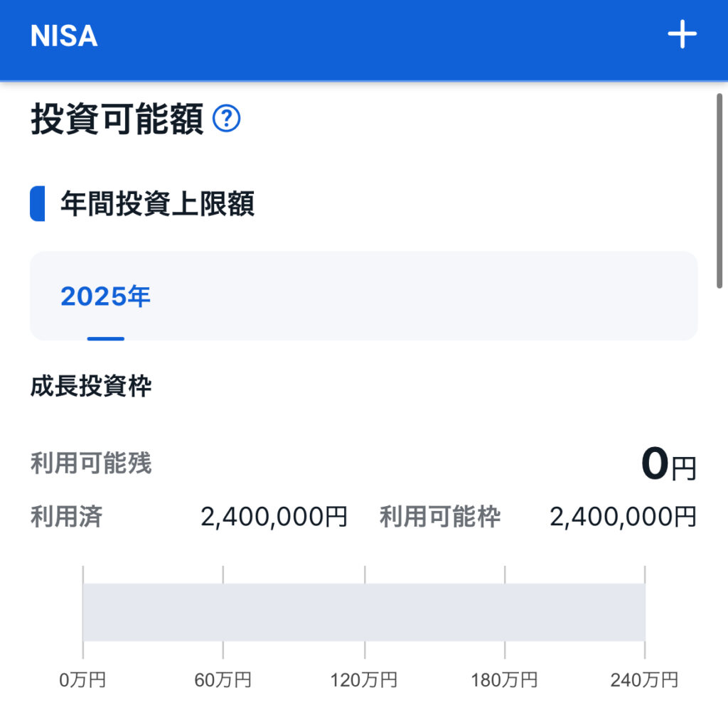Click the blue marker beside 年間投資上限額
This screenshot has width=728, height=720.
click(x=38, y=204)
